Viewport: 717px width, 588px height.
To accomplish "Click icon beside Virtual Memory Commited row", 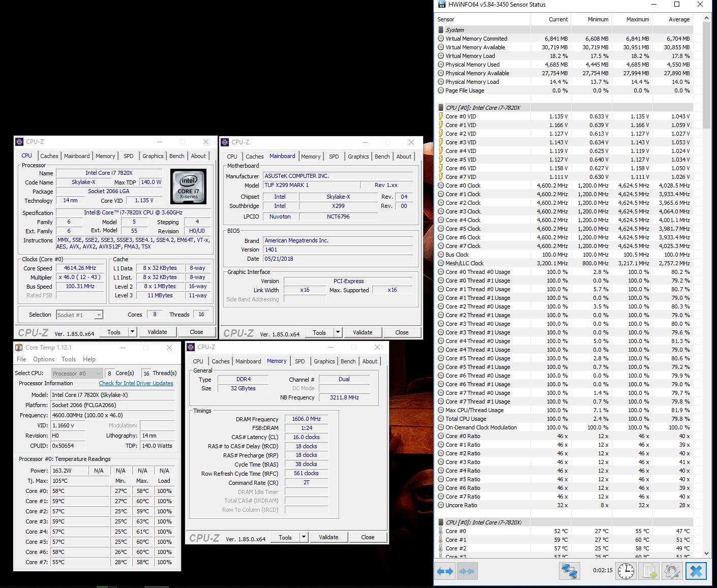I will coord(441,39).
